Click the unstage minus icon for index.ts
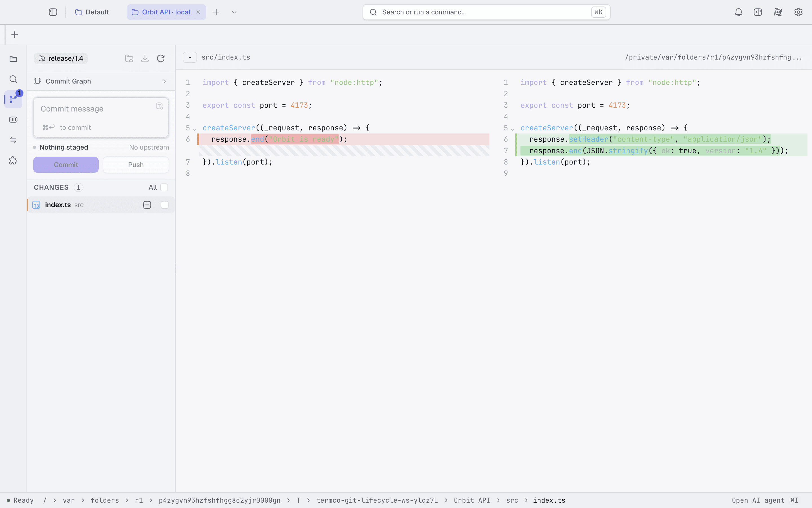 coord(147,205)
